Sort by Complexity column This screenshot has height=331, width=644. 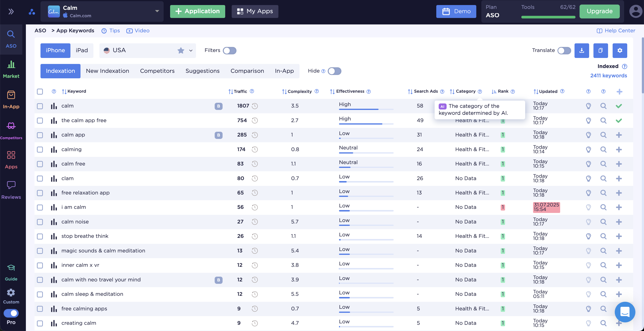click(297, 91)
